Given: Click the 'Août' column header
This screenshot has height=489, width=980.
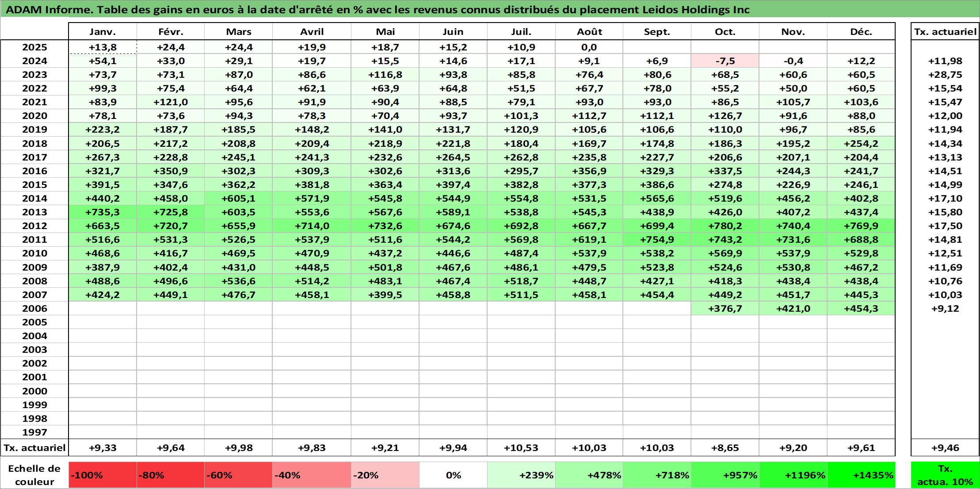Looking at the screenshot, I should [x=589, y=32].
